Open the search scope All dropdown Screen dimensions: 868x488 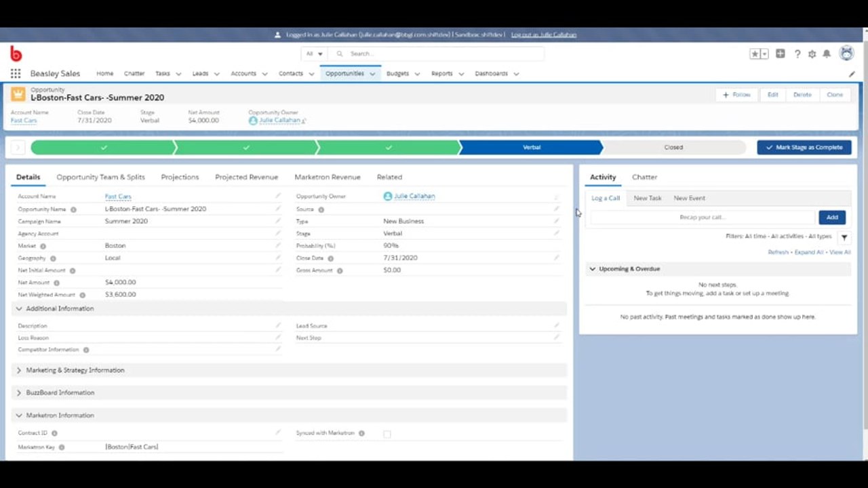click(314, 54)
